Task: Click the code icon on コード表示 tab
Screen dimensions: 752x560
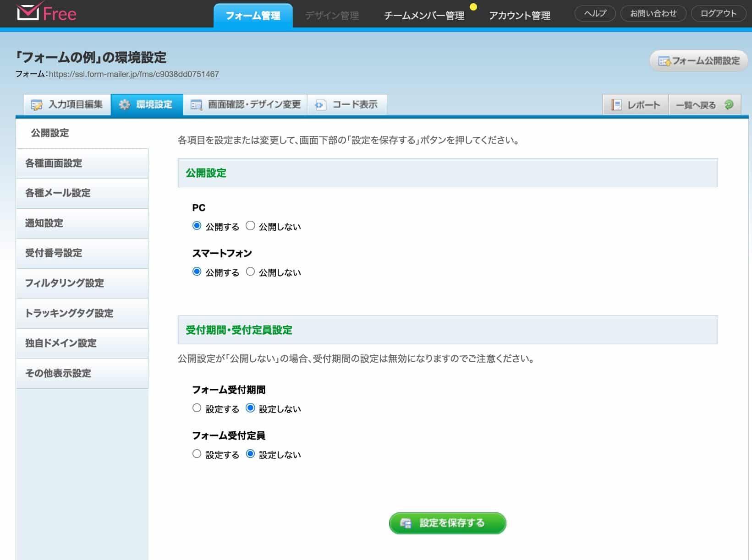Action: tap(320, 104)
